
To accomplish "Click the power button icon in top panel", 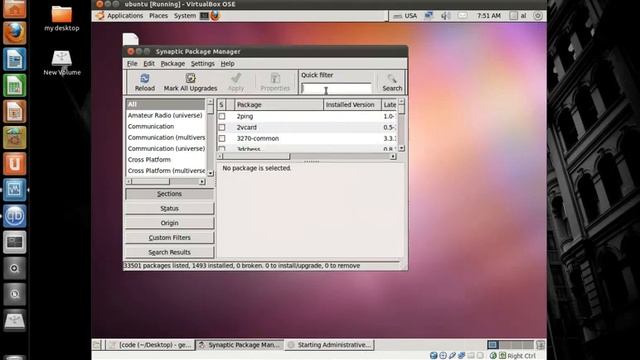I will 538,16.
